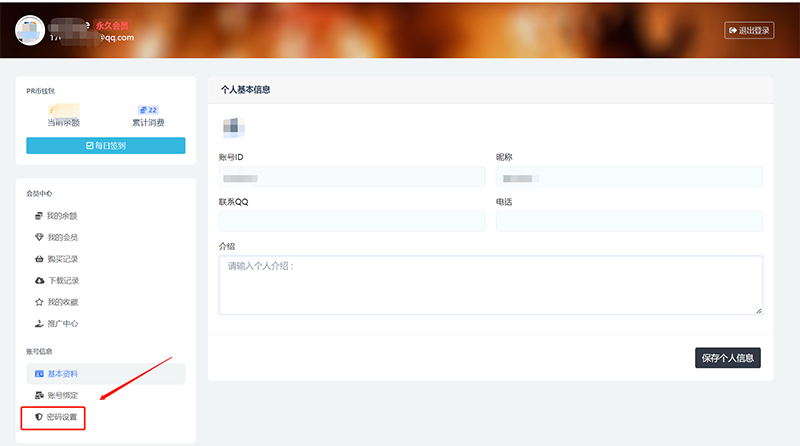This screenshot has width=800, height=446.
Task: Click the star icon beside 我的收藏
Action: point(39,302)
